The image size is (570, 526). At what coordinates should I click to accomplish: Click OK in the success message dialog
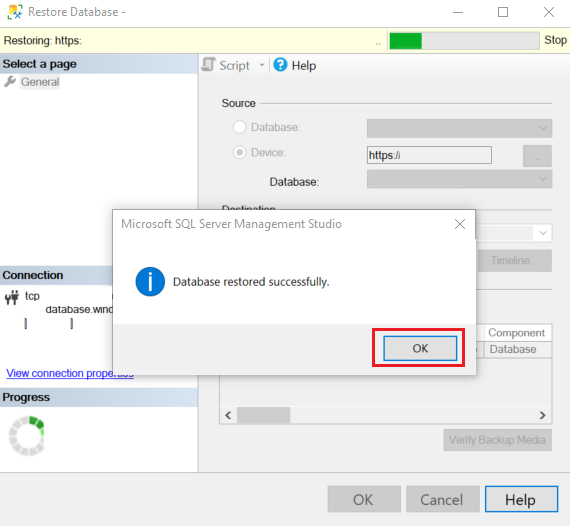coord(420,348)
